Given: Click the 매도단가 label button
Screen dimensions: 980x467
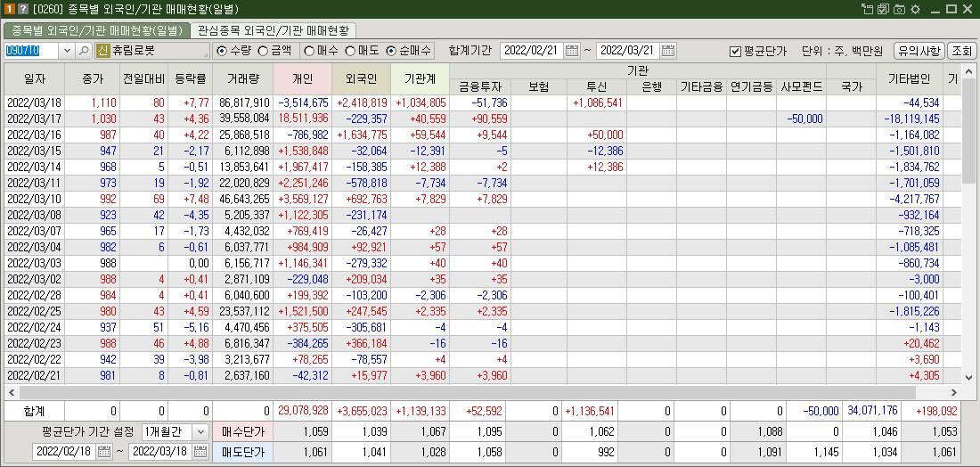Looking at the screenshot, I should (x=242, y=451).
